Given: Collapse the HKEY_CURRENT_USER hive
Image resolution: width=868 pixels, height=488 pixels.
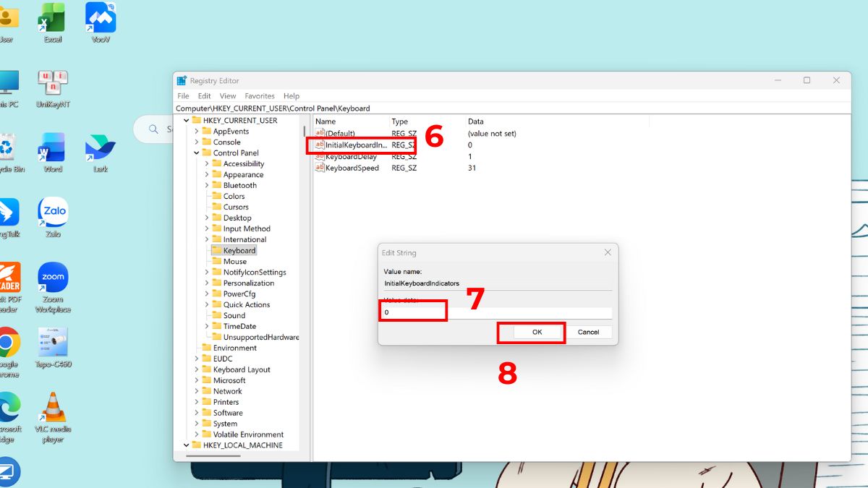Looking at the screenshot, I should click(x=187, y=121).
